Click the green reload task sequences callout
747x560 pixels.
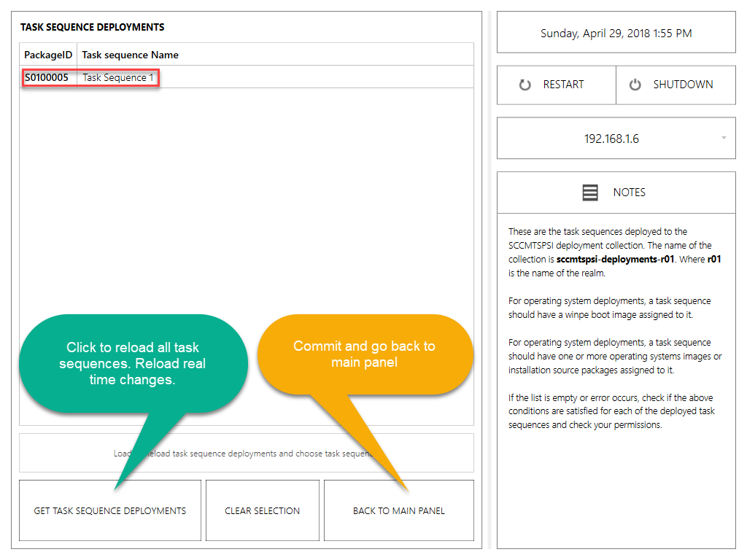click(132, 363)
